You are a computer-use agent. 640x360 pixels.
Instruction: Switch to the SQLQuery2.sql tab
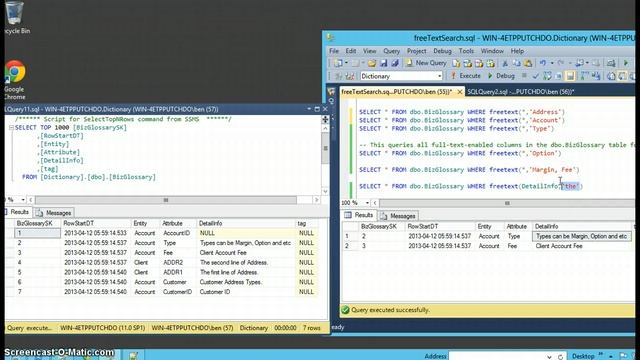pos(521,92)
